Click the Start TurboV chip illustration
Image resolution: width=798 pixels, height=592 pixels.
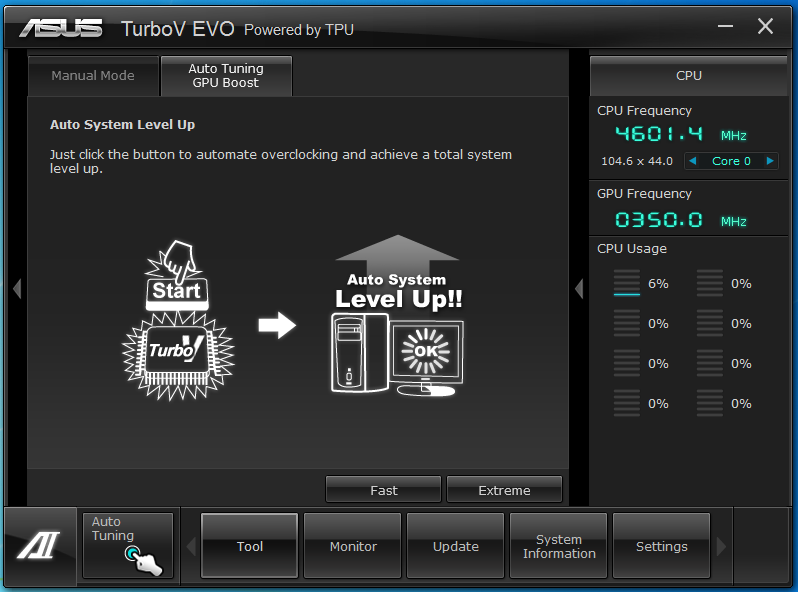click(178, 321)
